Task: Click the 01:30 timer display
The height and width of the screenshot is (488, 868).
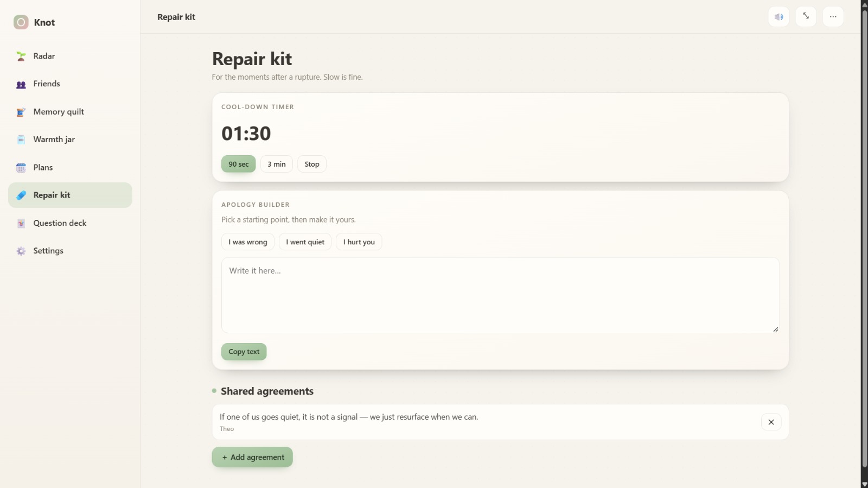Action: pyautogui.click(x=246, y=134)
